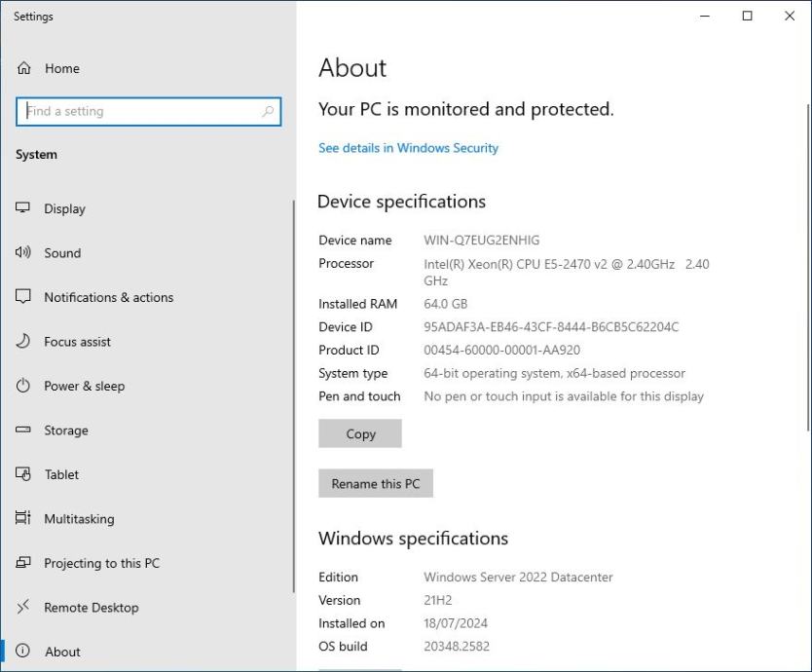The width and height of the screenshot is (812, 672).
Task: Click the Multitasking icon
Action: click(24, 519)
